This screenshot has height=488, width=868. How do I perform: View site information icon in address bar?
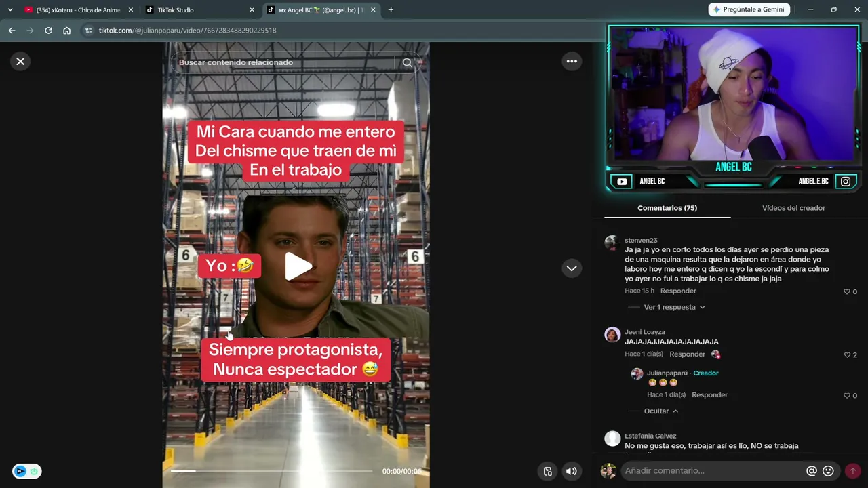88,30
